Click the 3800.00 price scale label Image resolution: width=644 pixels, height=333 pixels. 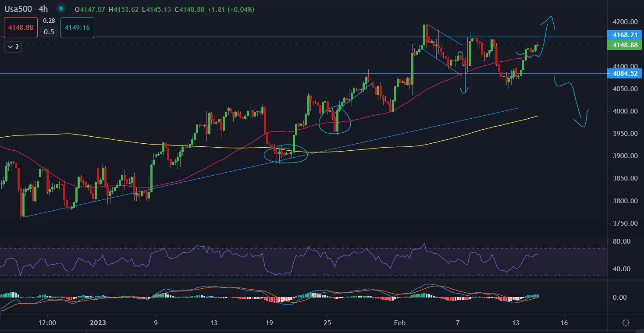[624, 201]
